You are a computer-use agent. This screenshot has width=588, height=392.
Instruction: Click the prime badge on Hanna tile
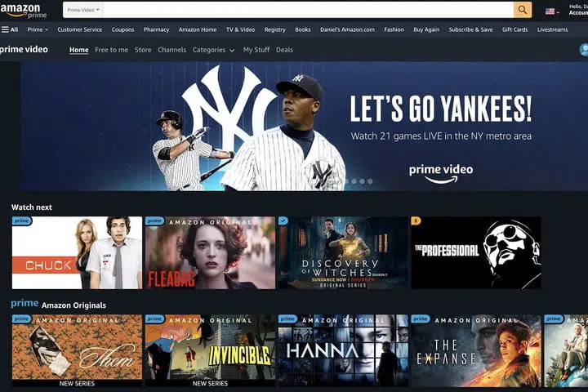(x=287, y=318)
